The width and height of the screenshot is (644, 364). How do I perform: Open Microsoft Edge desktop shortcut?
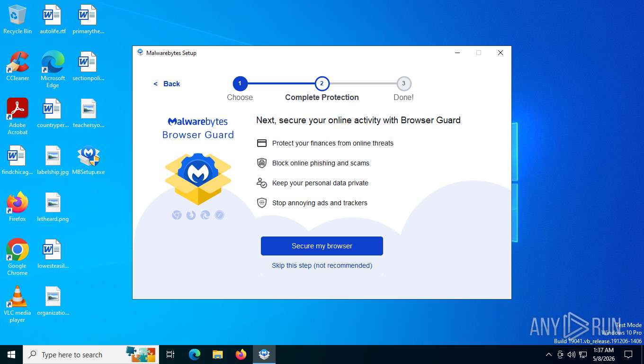[53, 69]
